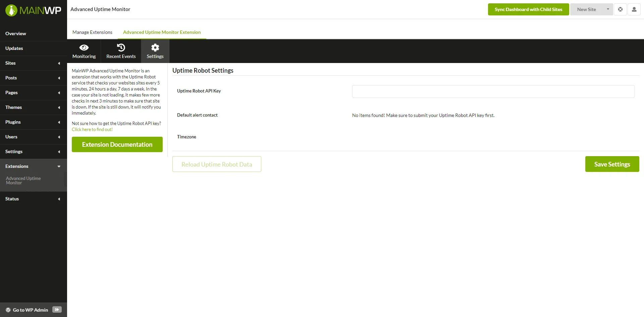Click the WordPress icon beside Go to WP Admin
The width and height of the screenshot is (644, 317).
click(8, 310)
